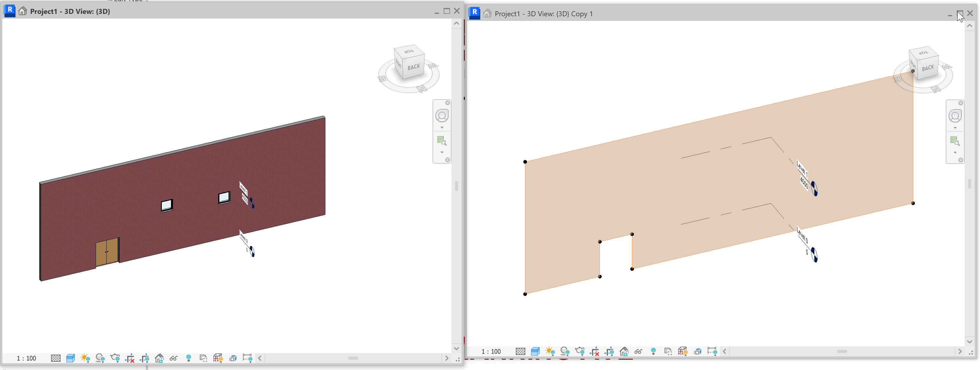Image resolution: width=980 pixels, height=370 pixels.
Task: Toggle Shadows in Copy 1 view bar
Action: (565, 351)
